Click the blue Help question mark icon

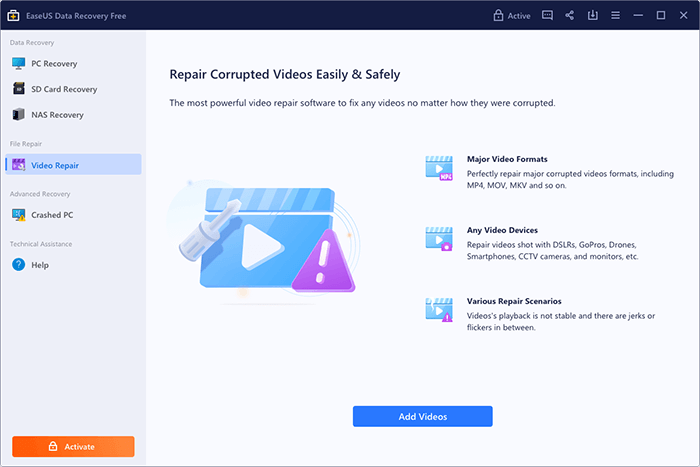[19, 265]
